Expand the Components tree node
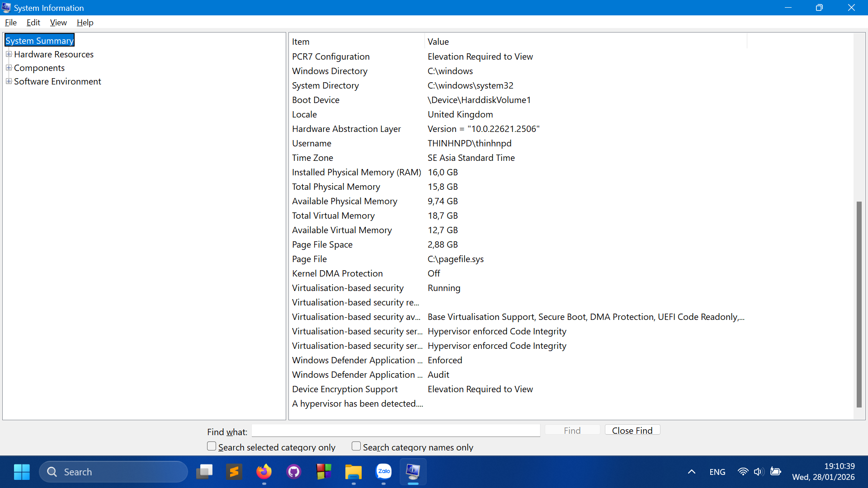The height and width of the screenshot is (488, 868). pos(9,68)
